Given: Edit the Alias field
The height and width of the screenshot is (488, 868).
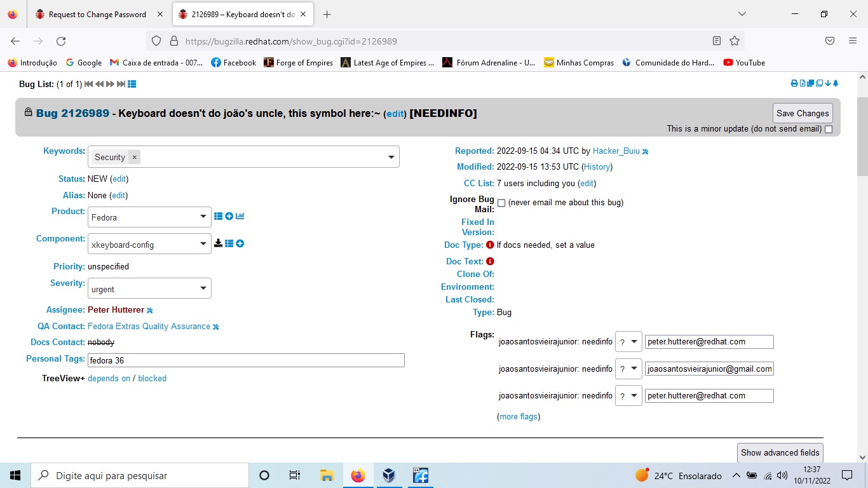Looking at the screenshot, I should click(118, 196).
